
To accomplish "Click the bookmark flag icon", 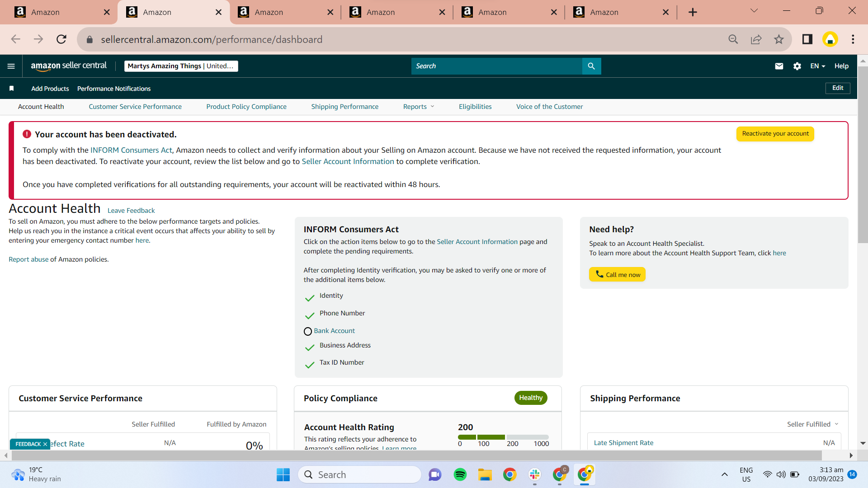I will [x=12, y=89].
